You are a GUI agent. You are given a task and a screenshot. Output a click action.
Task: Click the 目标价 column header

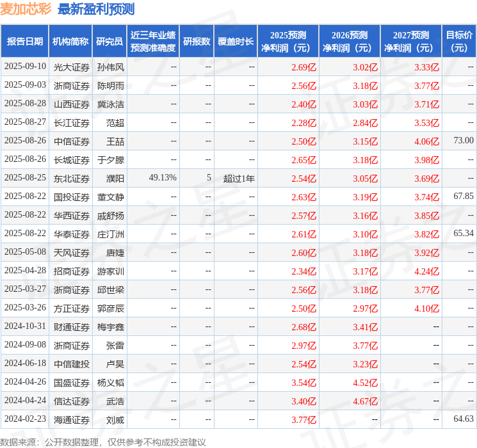pyautogui.click(x=458, y=42)
